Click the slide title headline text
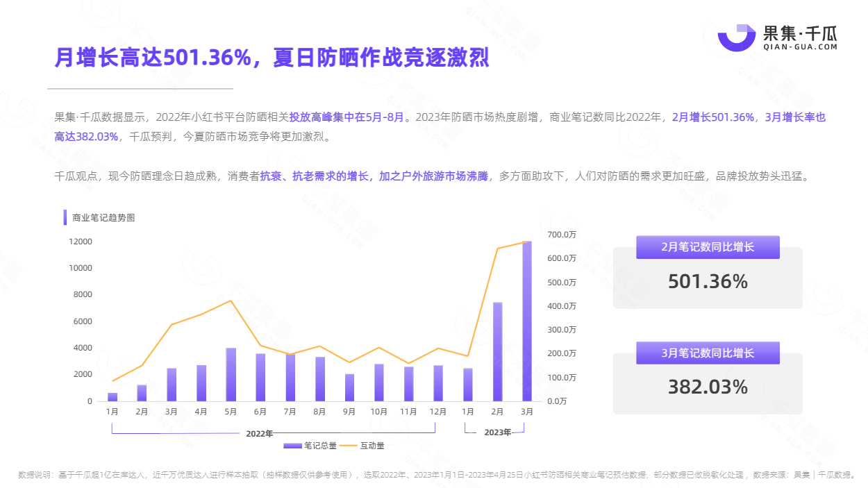 [x=272, y=58]
